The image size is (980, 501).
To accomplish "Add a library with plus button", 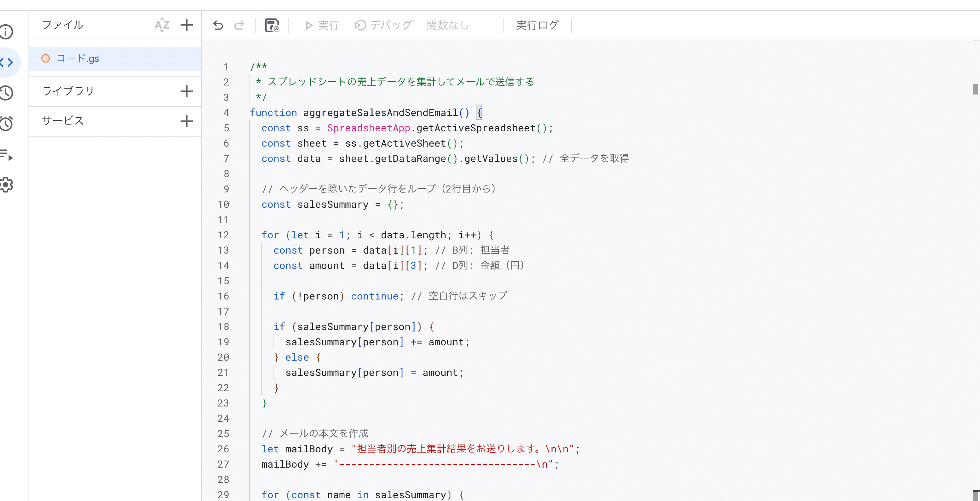I will click(186, 91).
